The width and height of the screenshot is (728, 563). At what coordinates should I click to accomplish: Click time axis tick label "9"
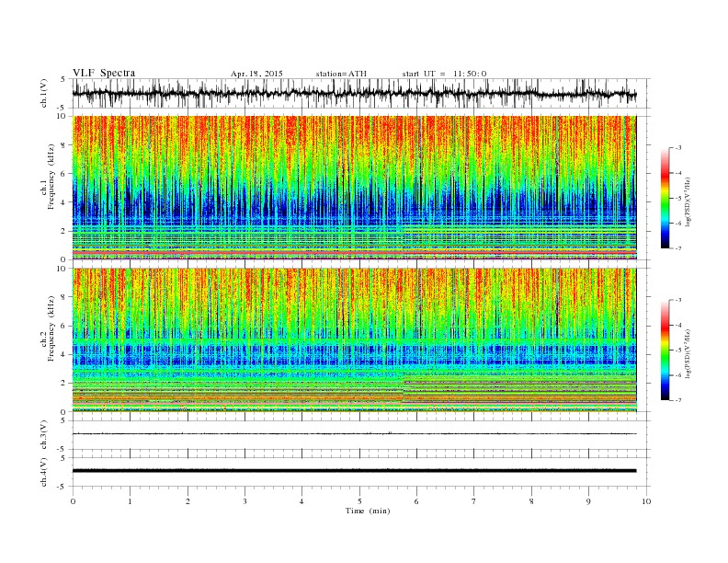[588, 501]
